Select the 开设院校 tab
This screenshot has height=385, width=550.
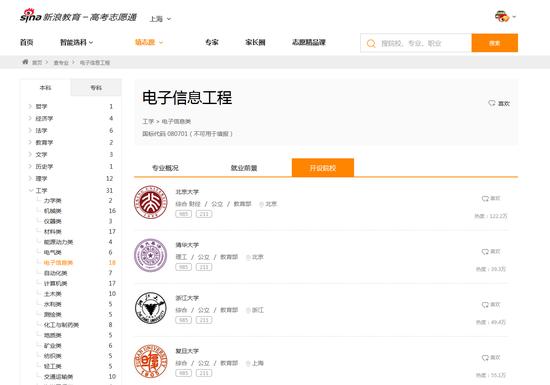[x=323, y=168]
